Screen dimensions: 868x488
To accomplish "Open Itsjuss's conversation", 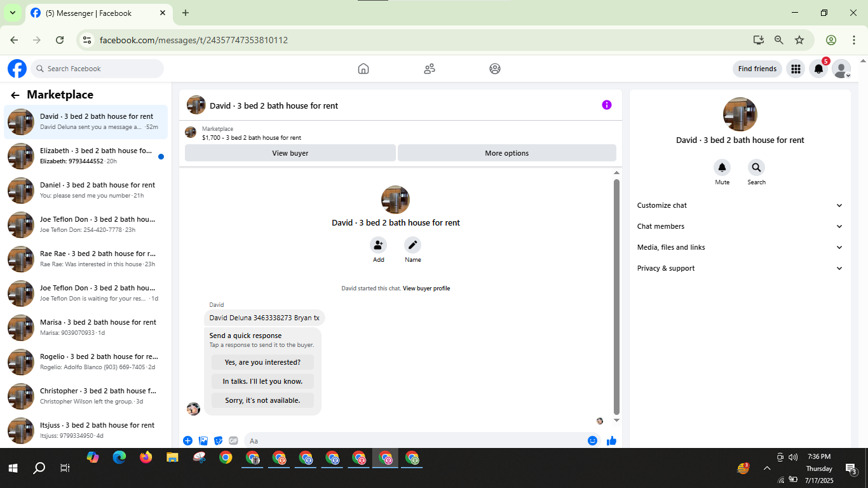I will point(86,430).
